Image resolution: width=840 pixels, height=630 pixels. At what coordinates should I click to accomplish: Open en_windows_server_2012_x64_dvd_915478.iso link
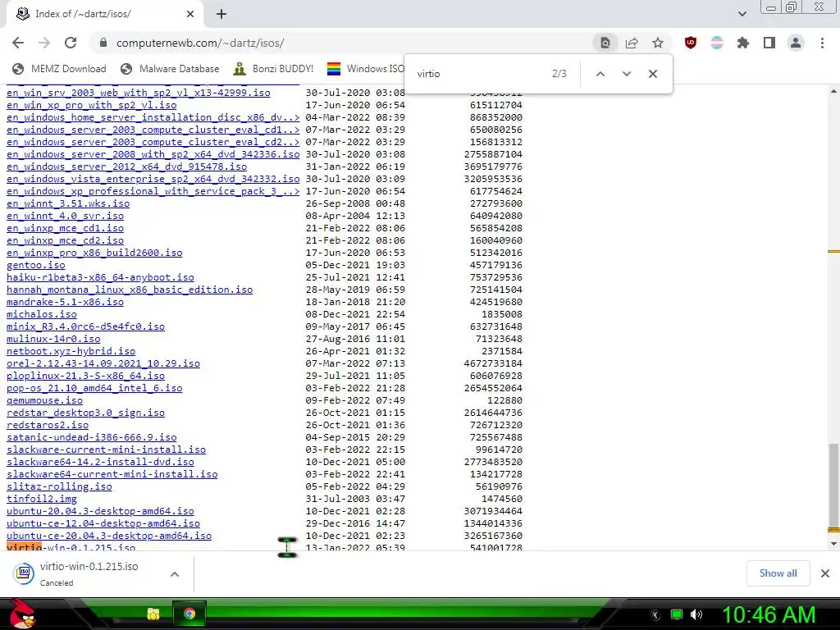(127, 167)
